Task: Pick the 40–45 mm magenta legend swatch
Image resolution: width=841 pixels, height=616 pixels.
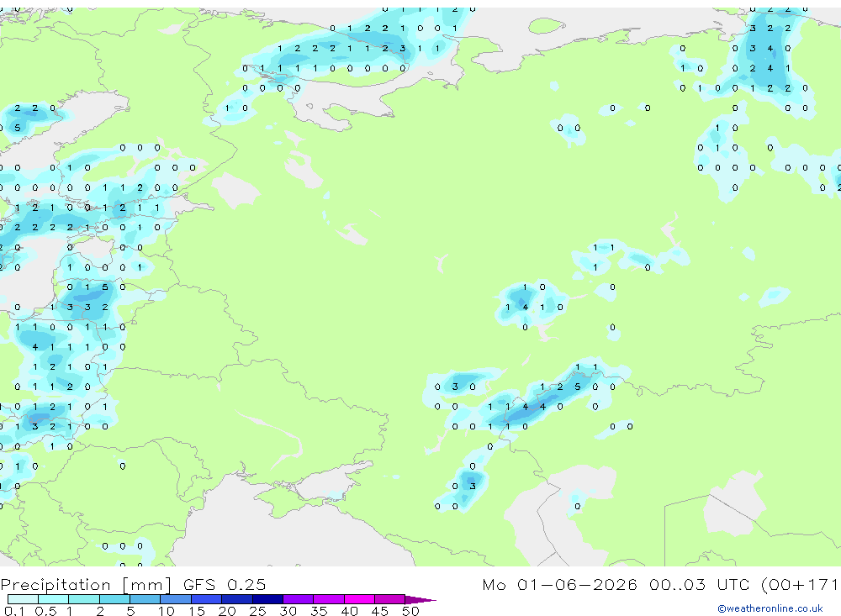Action: click(x=359, y=599)
